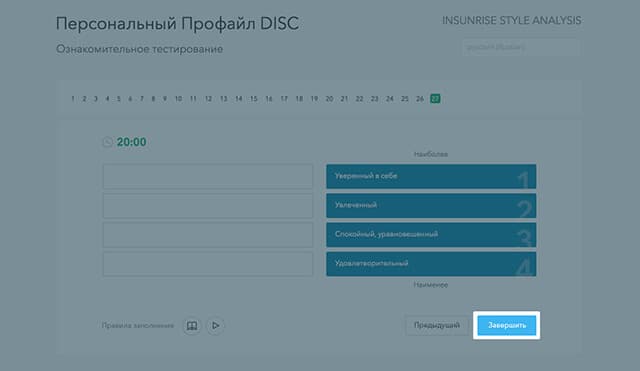Jump to question 9
This screenshot has width=640, height=371.
tap(165, 99)
